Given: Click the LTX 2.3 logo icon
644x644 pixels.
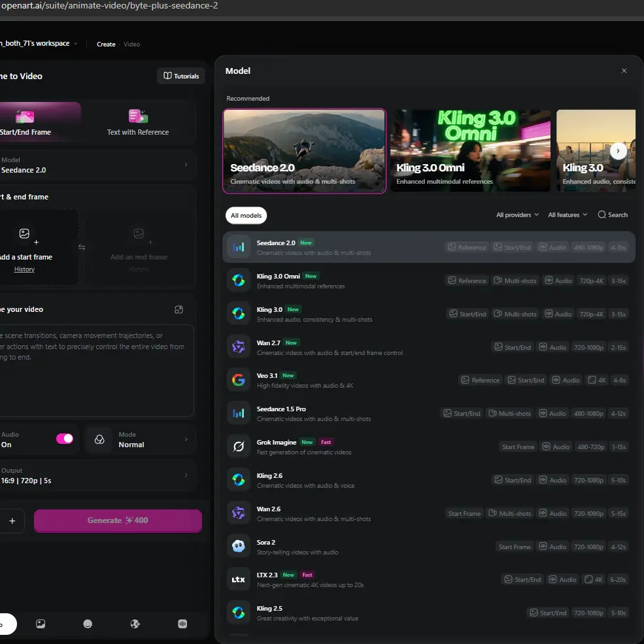Looking at the screenshot, I should [238, 579].
